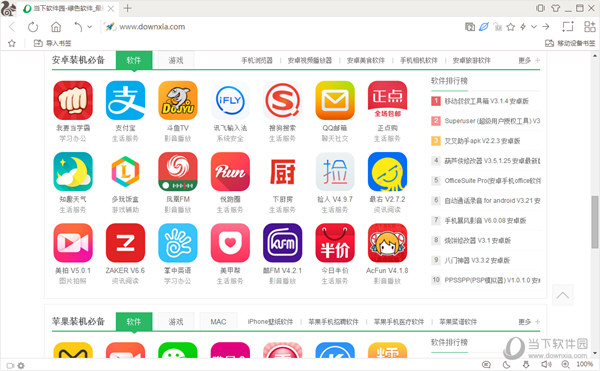Click the iPhone壁纸软件 link
The image size is (600, 371).
coord(270,322)
